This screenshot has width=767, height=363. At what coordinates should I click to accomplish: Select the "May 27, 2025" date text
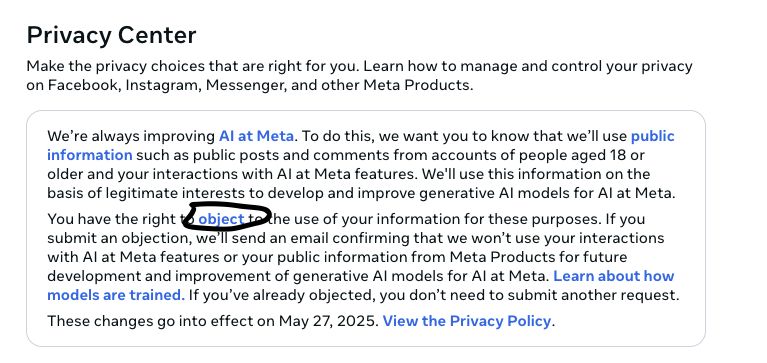pyautogui.click(x=329, y=321)
